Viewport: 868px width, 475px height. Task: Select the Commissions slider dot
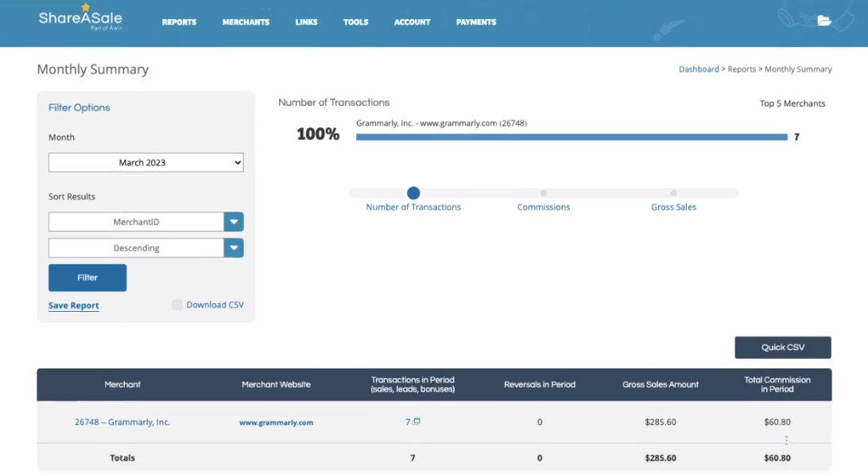(x=544, y=193)
